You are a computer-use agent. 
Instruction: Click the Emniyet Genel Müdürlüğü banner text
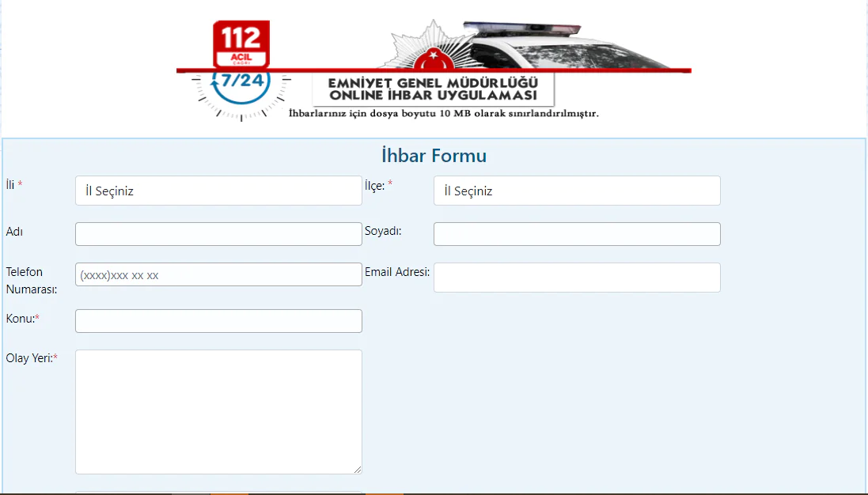(434, 85)
